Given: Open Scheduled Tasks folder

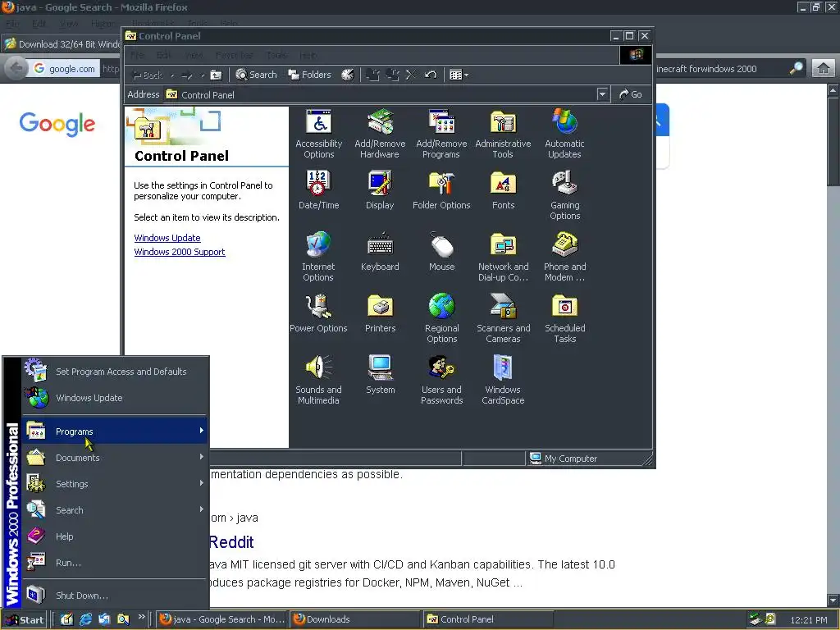Looking at the screenshot, I should [564, 319].
